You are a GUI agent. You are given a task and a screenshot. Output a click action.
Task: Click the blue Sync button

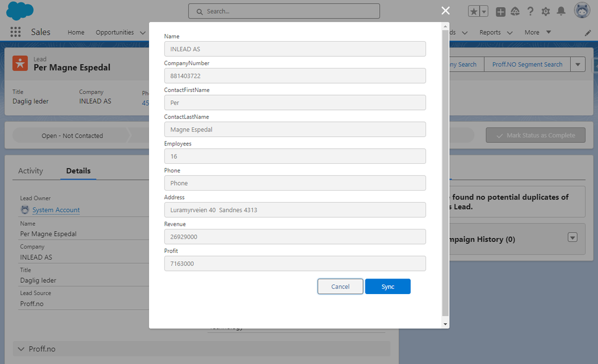(x=388, y=287)
